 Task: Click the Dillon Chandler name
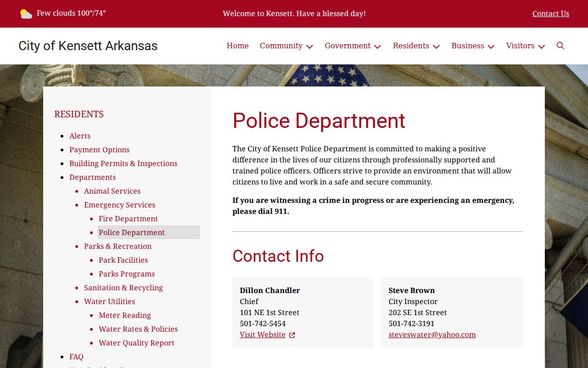(x=270, y=290)
